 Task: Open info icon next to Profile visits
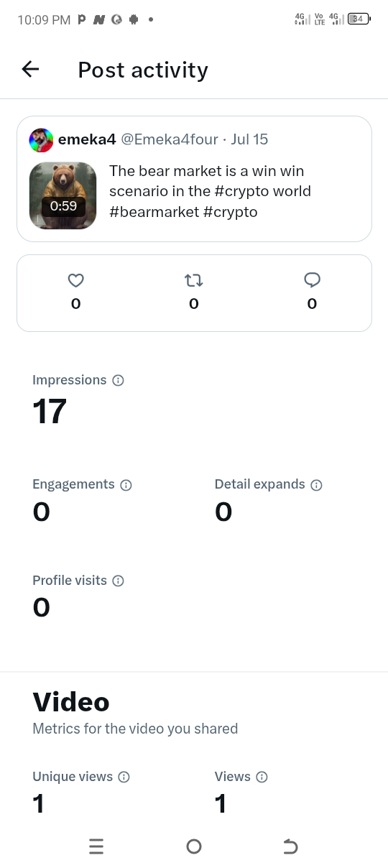pyautogui.click(x=119, y=581)
